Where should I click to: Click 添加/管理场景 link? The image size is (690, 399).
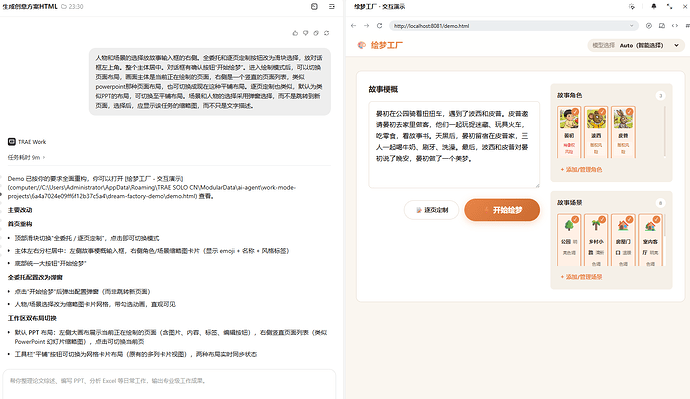point(581,277)
